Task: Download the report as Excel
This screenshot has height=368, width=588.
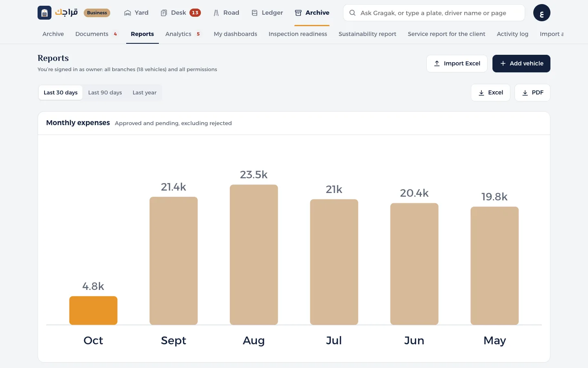Action: pos(490,92)
